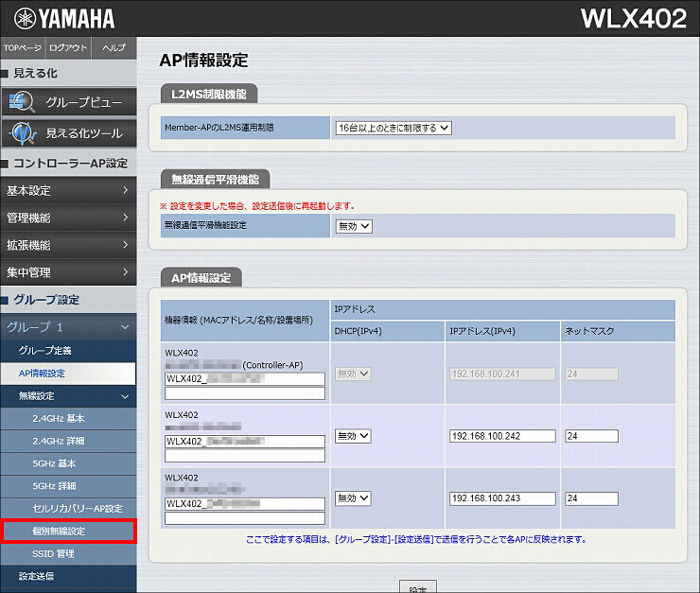Open SSID 管理 page
Viewport: 700px width, 593px height.
(x=68, y=553)
